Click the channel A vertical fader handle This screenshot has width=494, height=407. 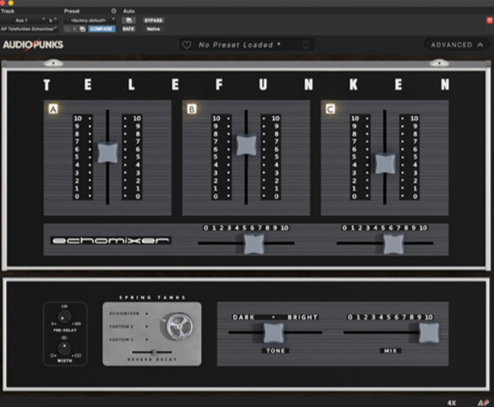[x=107, y=153]
